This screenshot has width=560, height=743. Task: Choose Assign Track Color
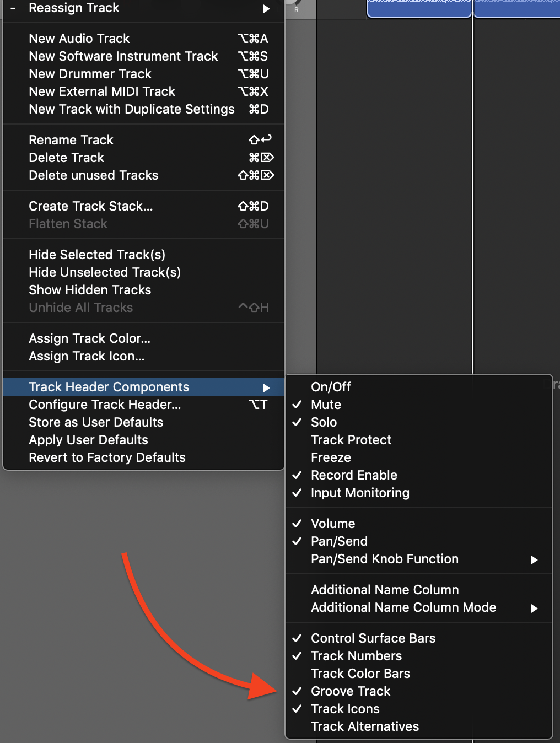click(89, 338)
